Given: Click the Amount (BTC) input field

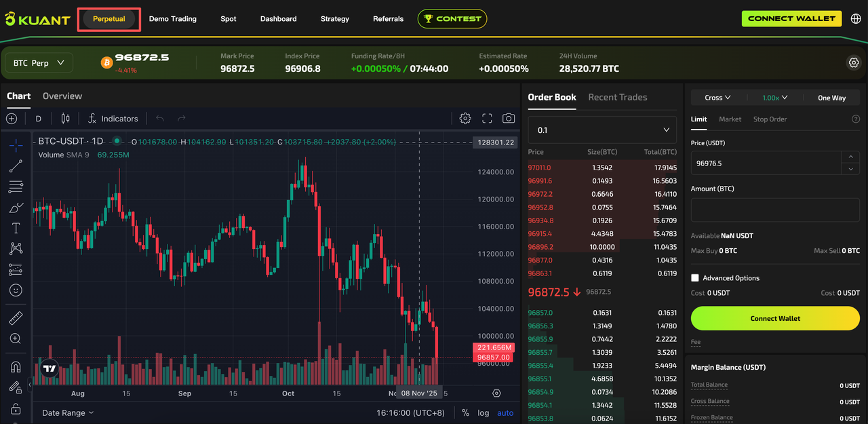Looking at the screenshot, I should point(775,210).
